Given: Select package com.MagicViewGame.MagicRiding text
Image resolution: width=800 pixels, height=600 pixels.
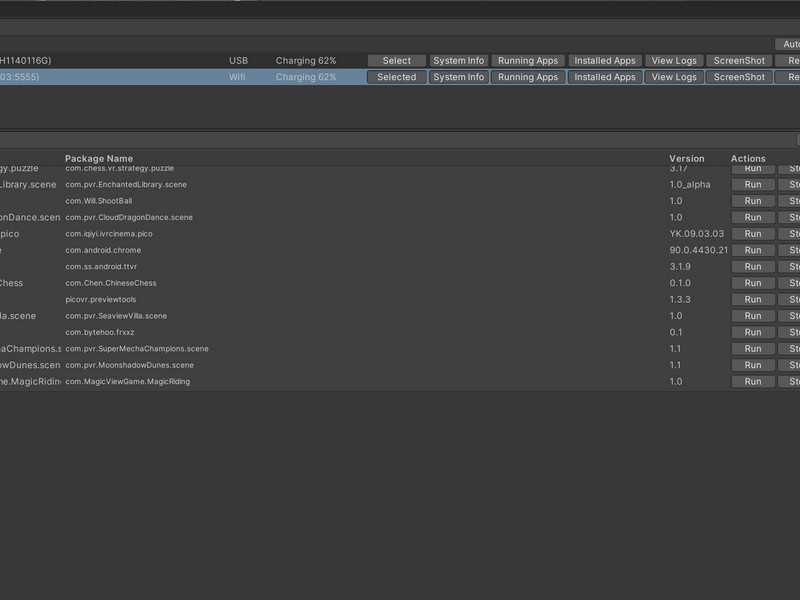Looking at the screenshot, I should click(128, 382).
